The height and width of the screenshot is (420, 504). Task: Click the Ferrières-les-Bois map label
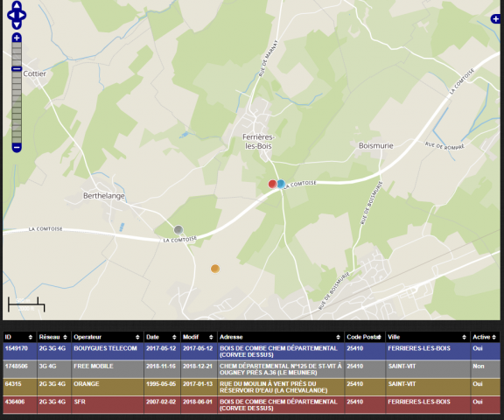click(x=258, y=142)
